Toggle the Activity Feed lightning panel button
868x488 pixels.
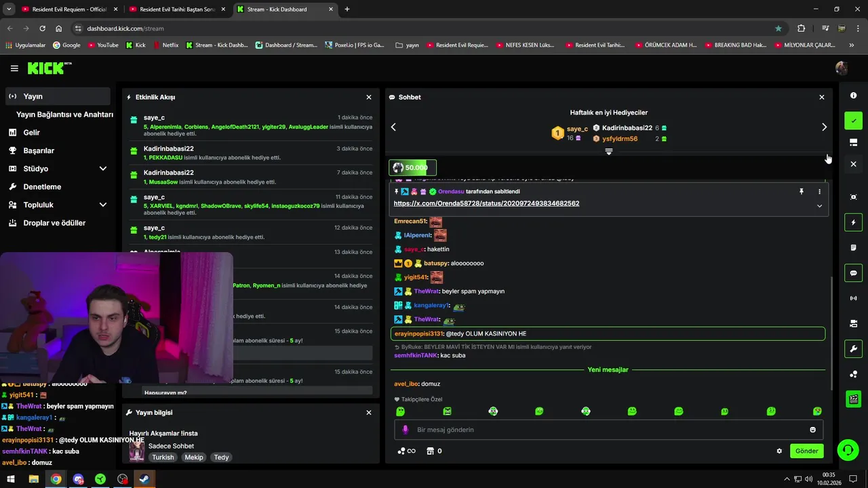click(x=854, y=222)
